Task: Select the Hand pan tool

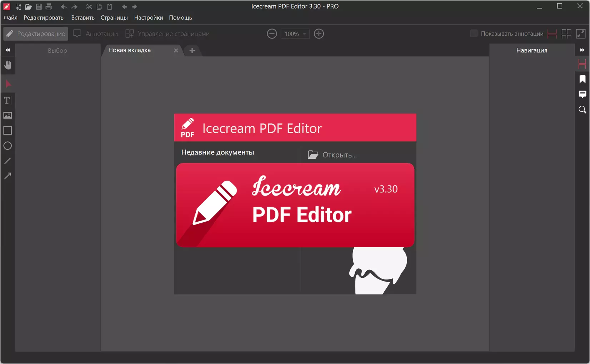Action: coord(7,65)
